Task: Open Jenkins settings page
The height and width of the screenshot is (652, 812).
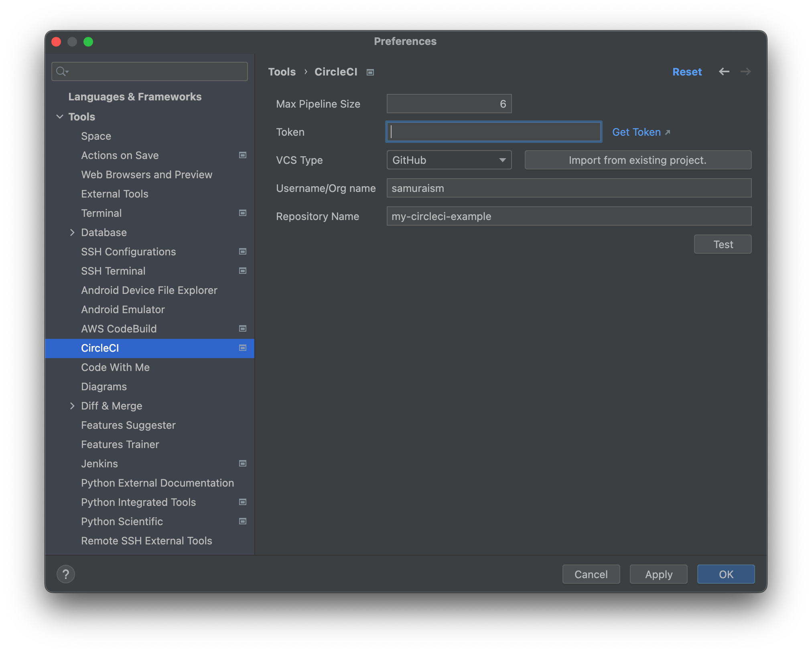Action: tap(99, 464)
